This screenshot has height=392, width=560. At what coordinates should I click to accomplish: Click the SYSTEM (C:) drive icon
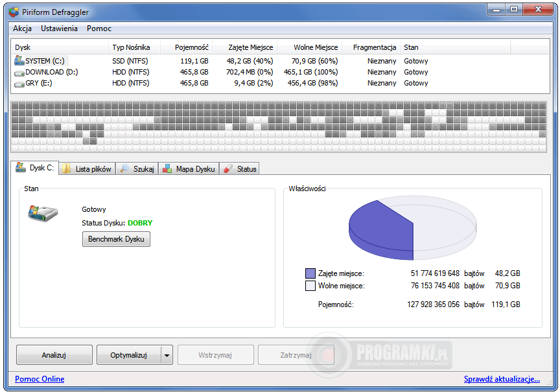(x=19, y=60)
